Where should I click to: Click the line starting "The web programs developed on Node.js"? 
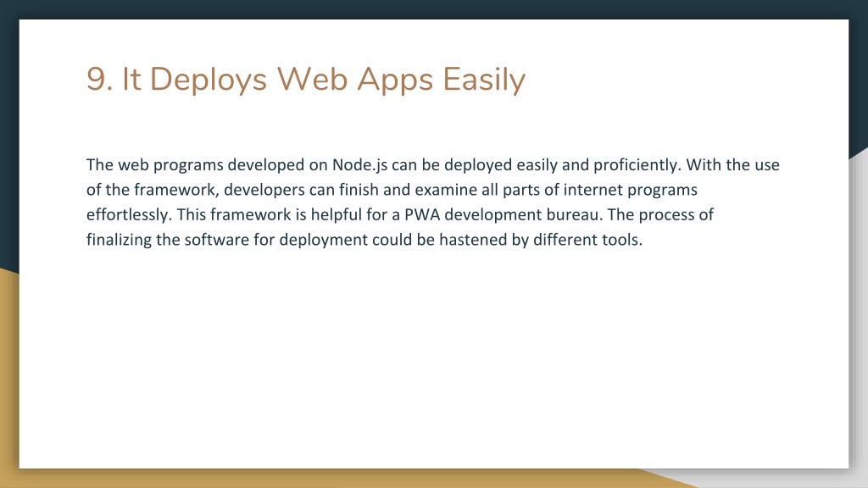pyautogui.click(x=433, y=165)
